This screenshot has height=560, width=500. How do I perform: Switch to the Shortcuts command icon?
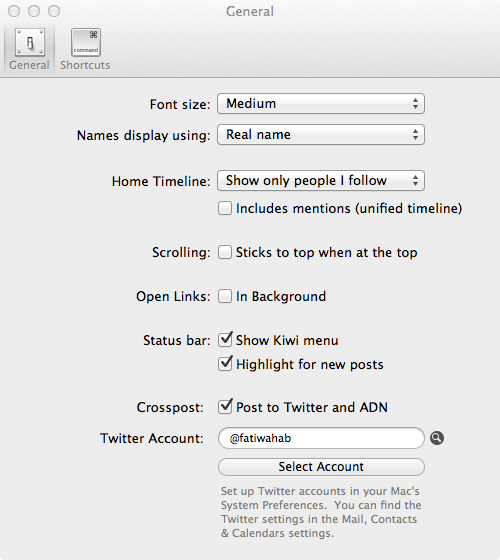(86, 42)
